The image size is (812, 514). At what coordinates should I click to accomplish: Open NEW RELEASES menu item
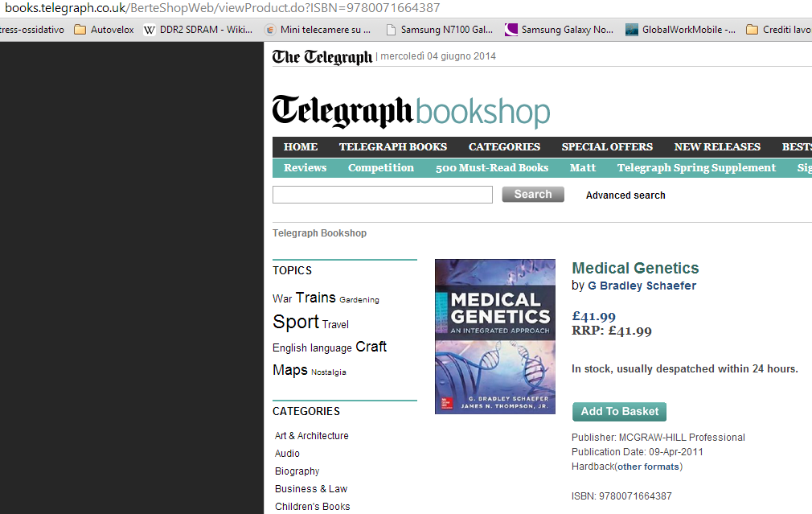(717, 146)
